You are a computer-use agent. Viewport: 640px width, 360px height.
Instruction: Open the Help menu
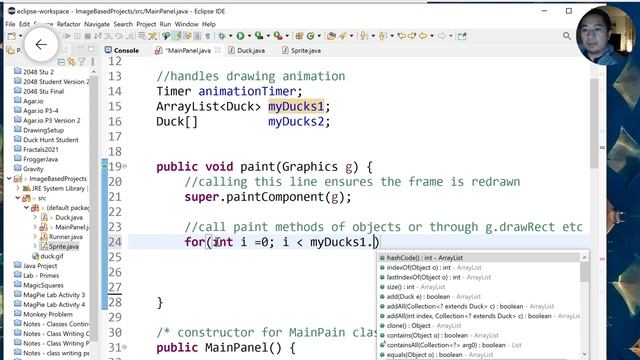click(x=209, y=24)
